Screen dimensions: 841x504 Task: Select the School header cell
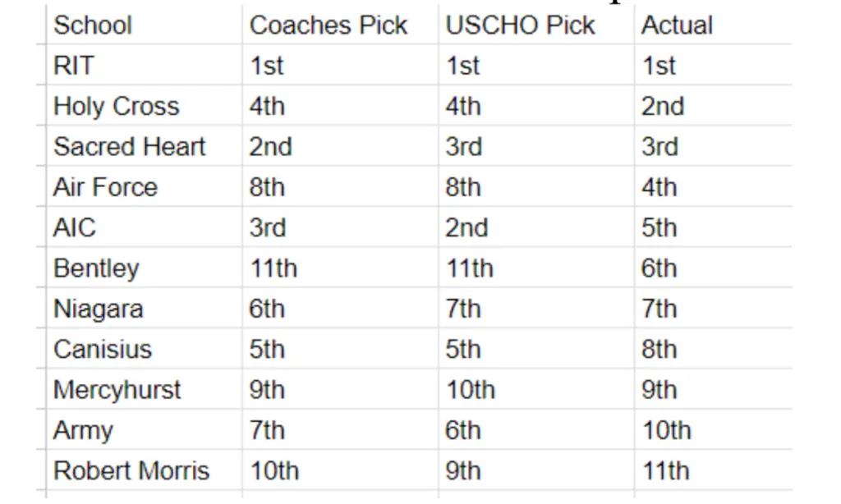[x=145, y=25]
